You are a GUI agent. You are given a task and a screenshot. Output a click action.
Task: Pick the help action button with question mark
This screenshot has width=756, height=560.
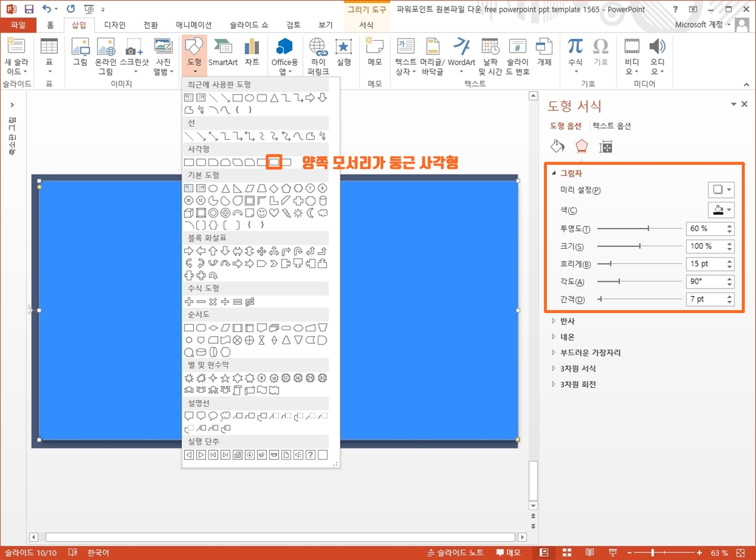(310, 455)
